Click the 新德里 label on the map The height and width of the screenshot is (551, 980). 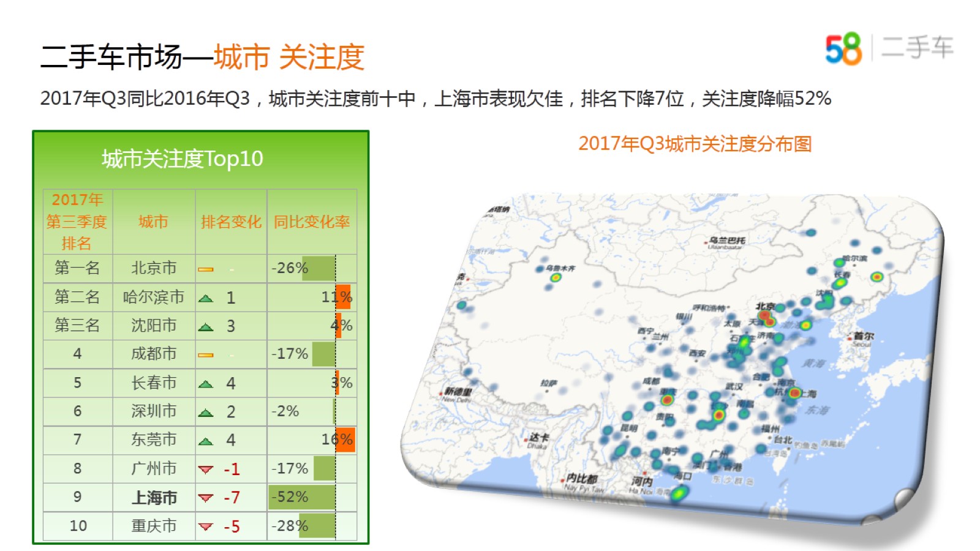[x=458, y=392]
